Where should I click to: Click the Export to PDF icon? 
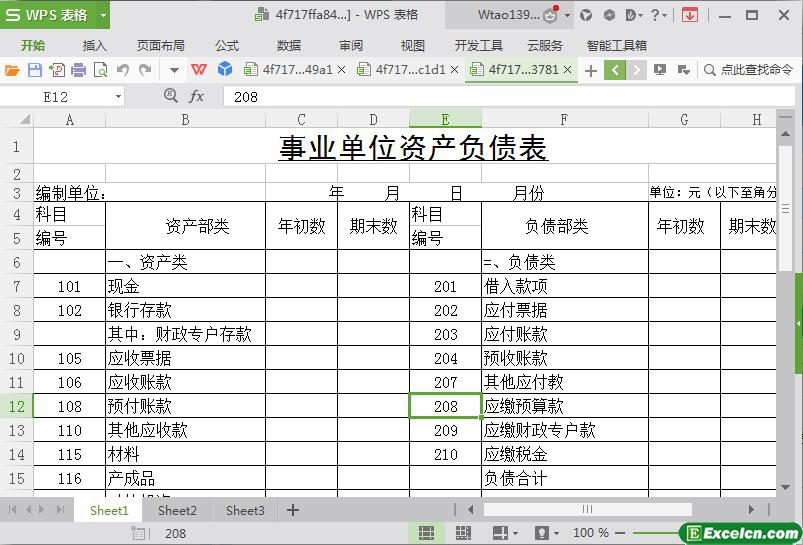57,70
